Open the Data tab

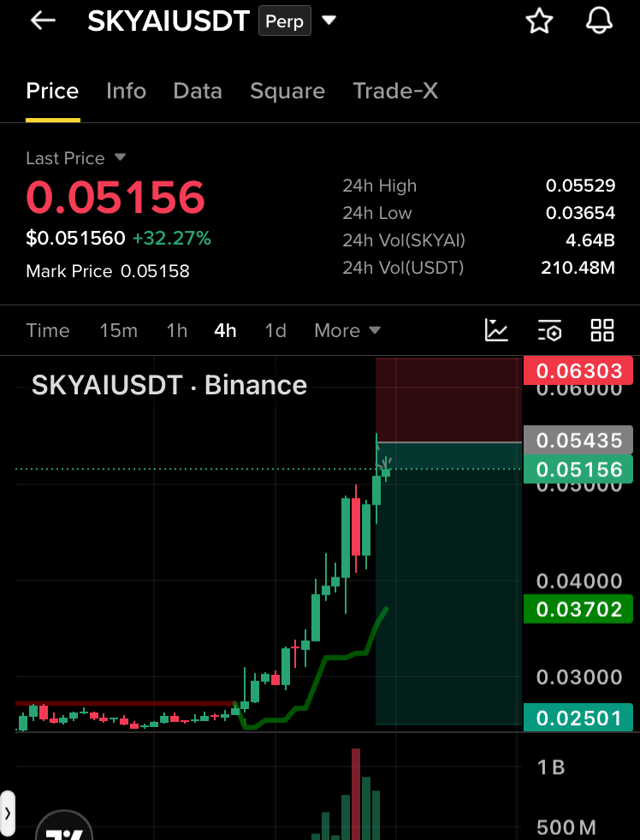point(198,91)
